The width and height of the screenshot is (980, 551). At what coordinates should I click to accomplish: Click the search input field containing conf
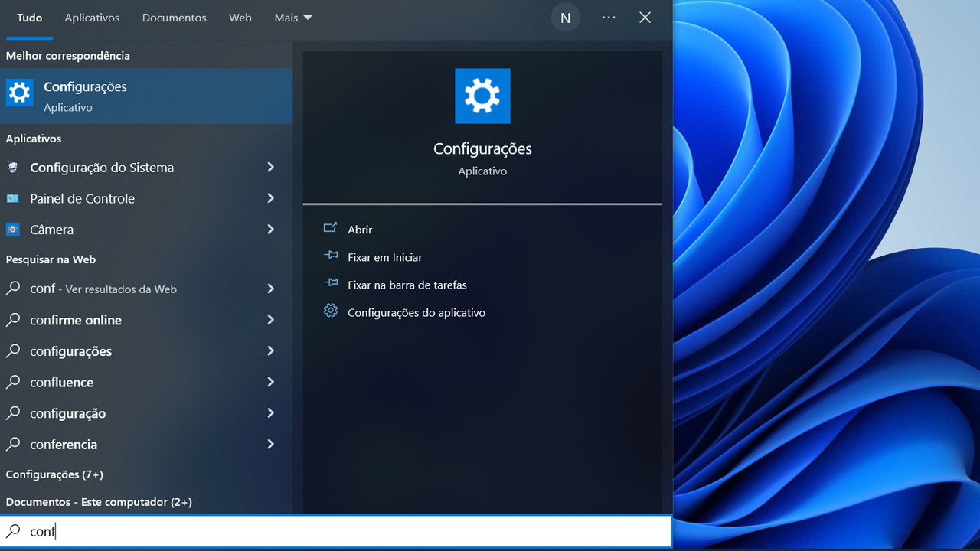(x=336, y=531)
